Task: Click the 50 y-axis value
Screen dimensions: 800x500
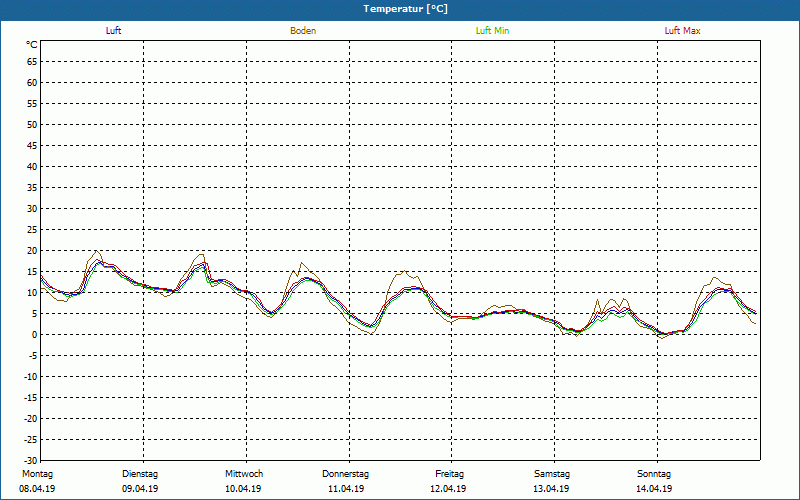Action: 32,124
